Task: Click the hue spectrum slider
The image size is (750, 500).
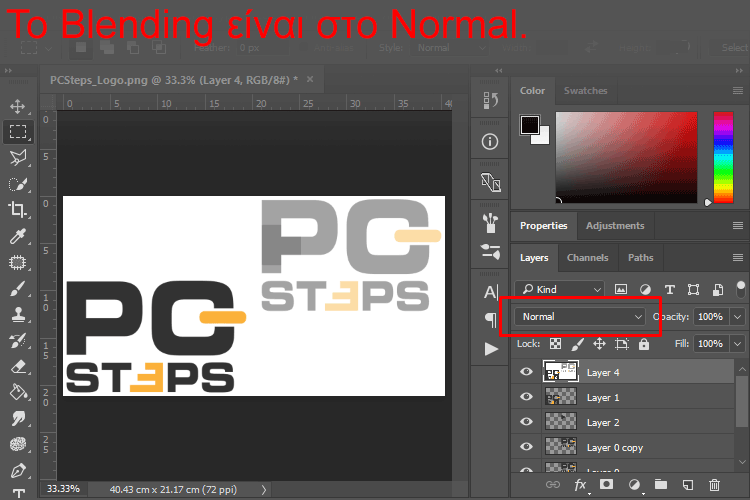Action: (723, 157)
